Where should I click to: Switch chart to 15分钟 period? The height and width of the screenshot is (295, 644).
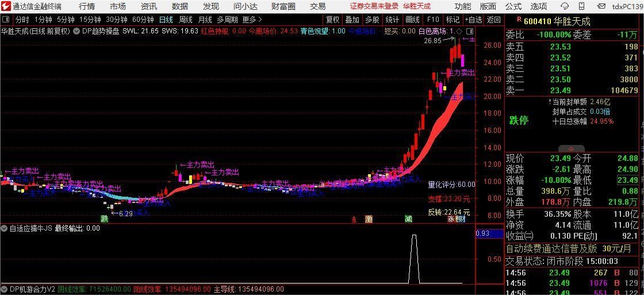click(x=90, y=20)
